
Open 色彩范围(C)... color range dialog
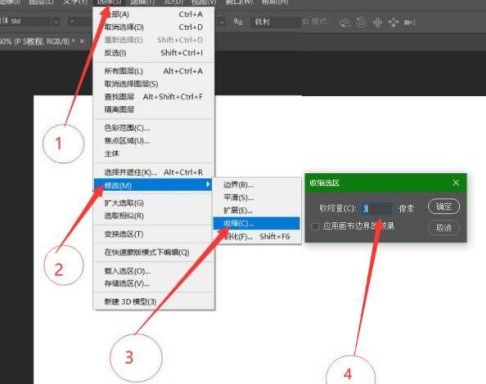(153, 128)
